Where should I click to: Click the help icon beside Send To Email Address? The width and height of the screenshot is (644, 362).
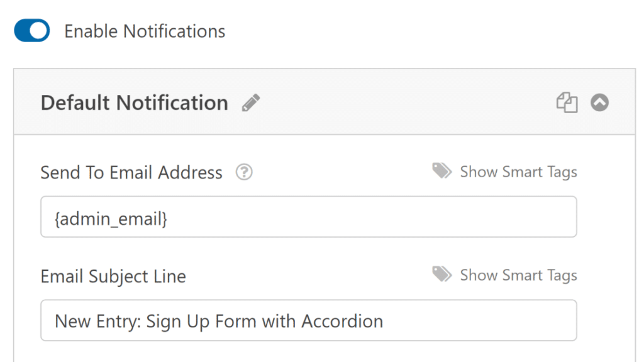(244, 172)
